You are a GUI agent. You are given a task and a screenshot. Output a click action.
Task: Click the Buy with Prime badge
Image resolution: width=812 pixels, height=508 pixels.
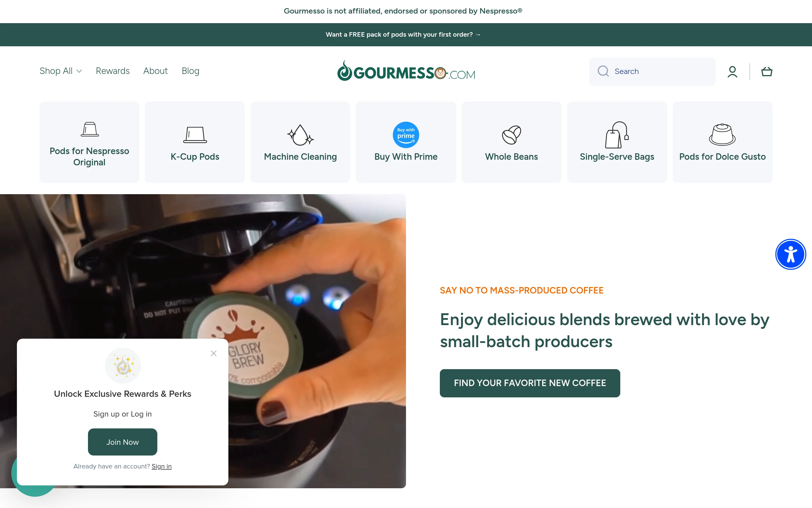[x=406, y=135]
